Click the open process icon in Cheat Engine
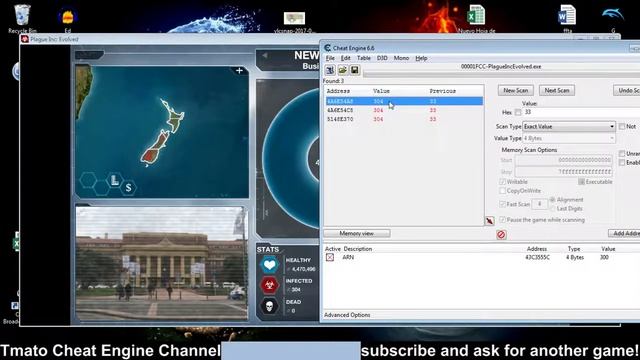 click(330, 70)
